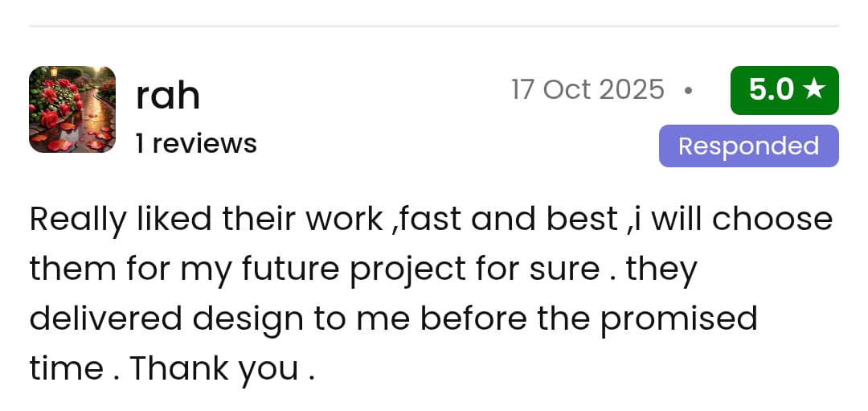Image resolution: width=868 pixels, height=411 pixels.
Task: Click the word "time" on last line
Action: coord(66,368)
